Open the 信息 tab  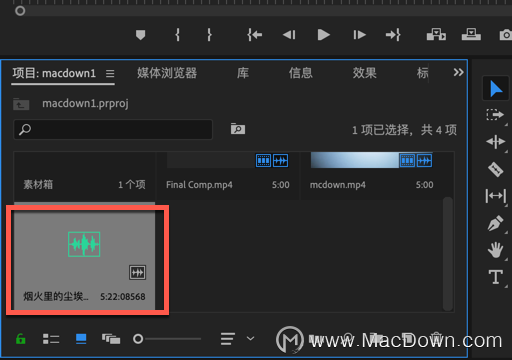[x=301, y=73]
